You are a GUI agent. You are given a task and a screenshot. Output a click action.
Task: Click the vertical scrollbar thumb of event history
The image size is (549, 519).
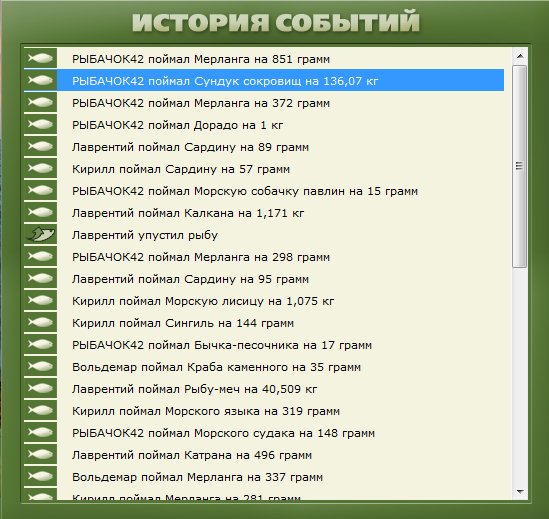[x=520, y=166]
